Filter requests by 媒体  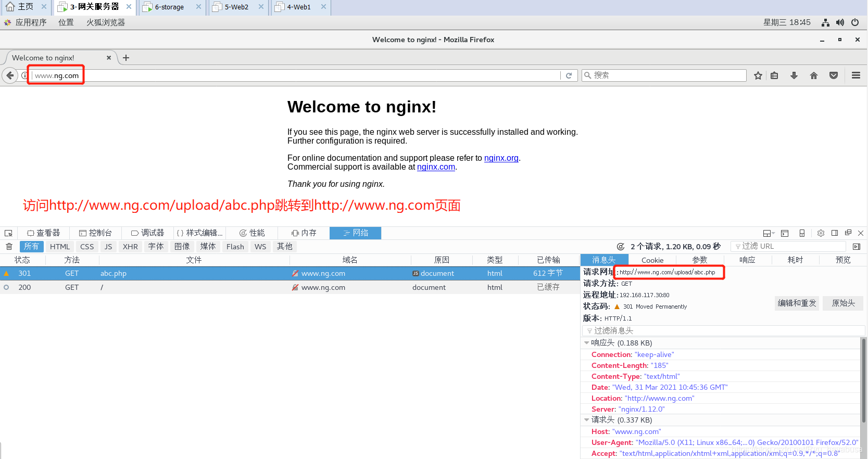(x=208, y=247)
